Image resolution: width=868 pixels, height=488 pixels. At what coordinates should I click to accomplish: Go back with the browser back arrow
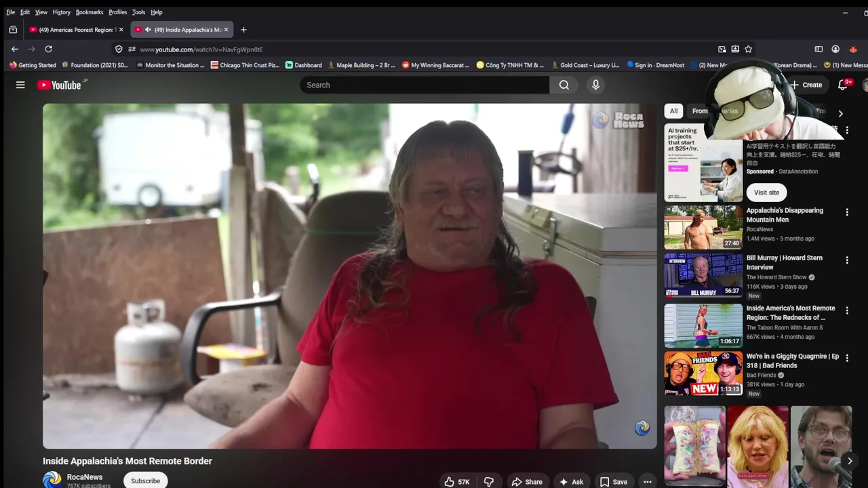tap(15, 49)
